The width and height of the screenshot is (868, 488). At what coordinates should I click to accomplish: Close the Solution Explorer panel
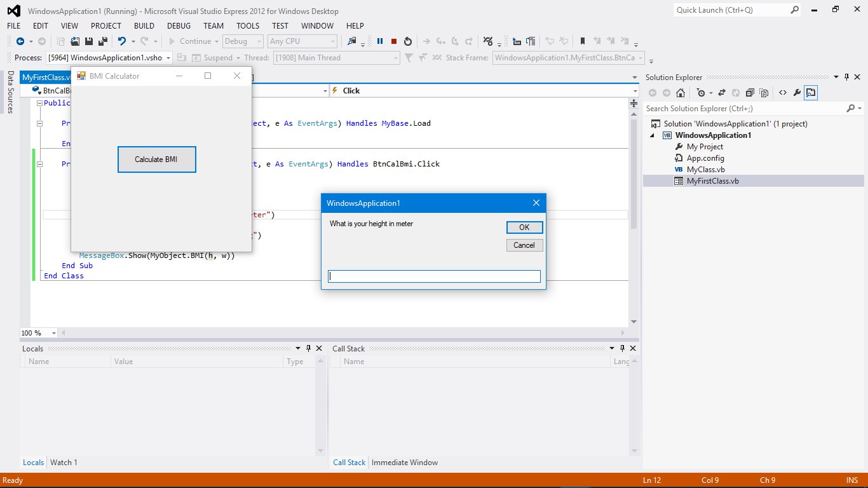[x=856, y=78]
